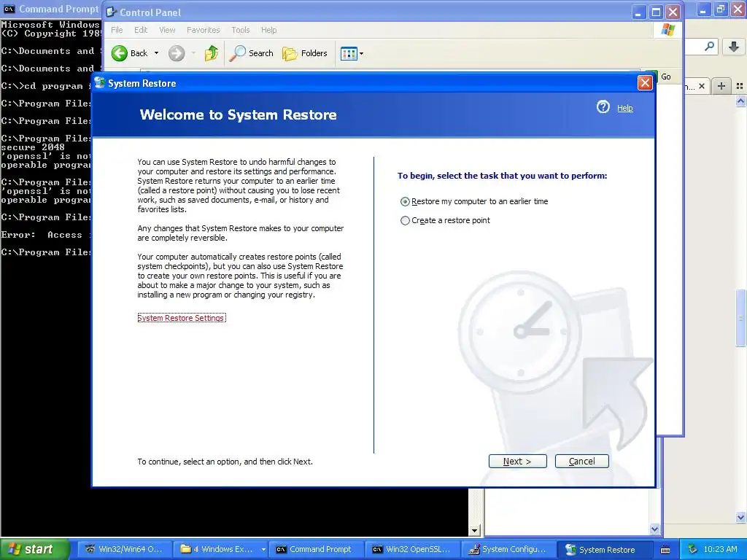The height and width of the screenshot is (560, 747).
Task: Click the Command Prompt scrollbar down arrow
Action: (474, 530)
